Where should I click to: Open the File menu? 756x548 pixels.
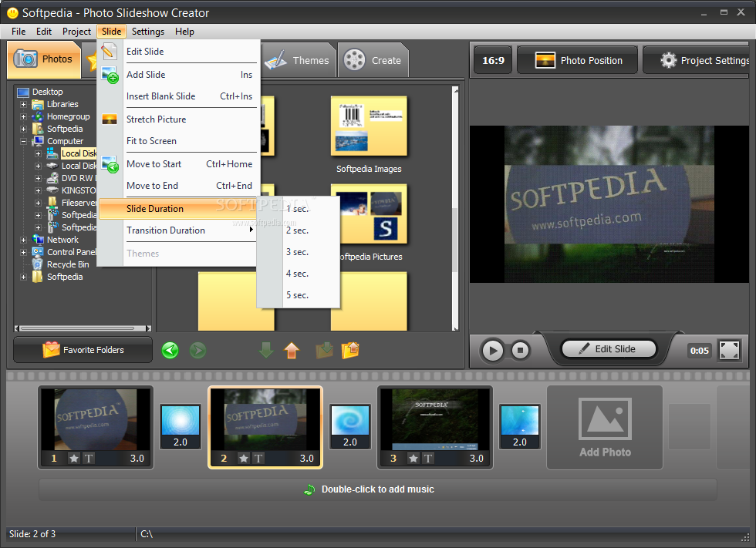point(19,32)
